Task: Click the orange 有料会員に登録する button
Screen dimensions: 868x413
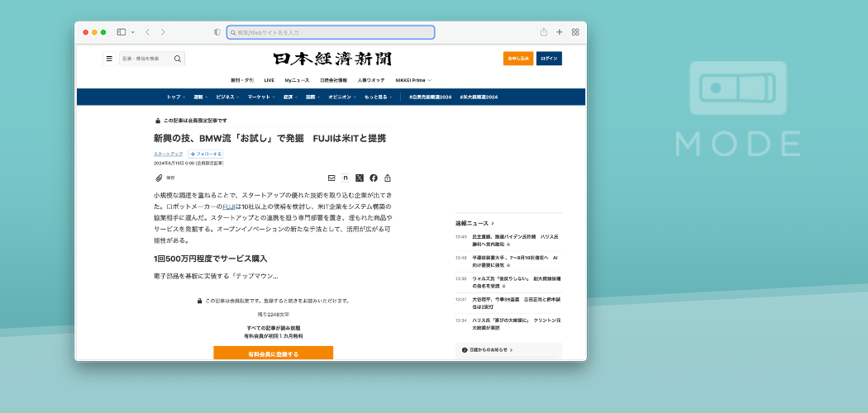Action: pos(273,354)
